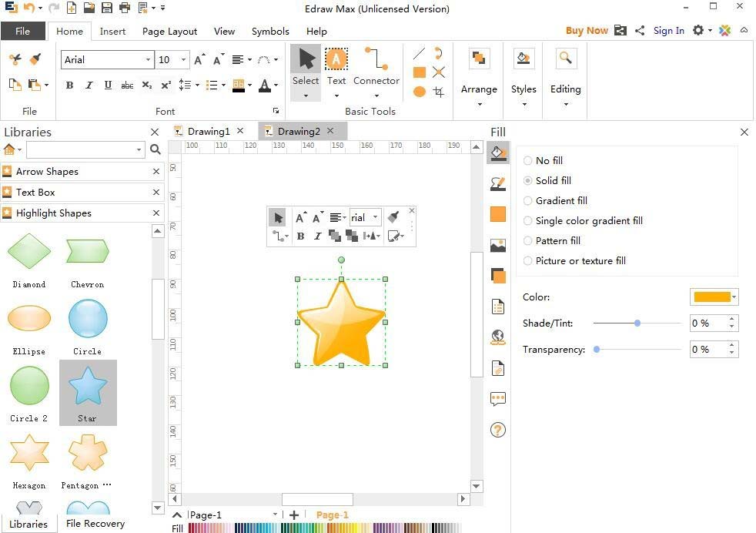Enable Pattern fill option
The image size is (756, 533).
coord(528,241)
